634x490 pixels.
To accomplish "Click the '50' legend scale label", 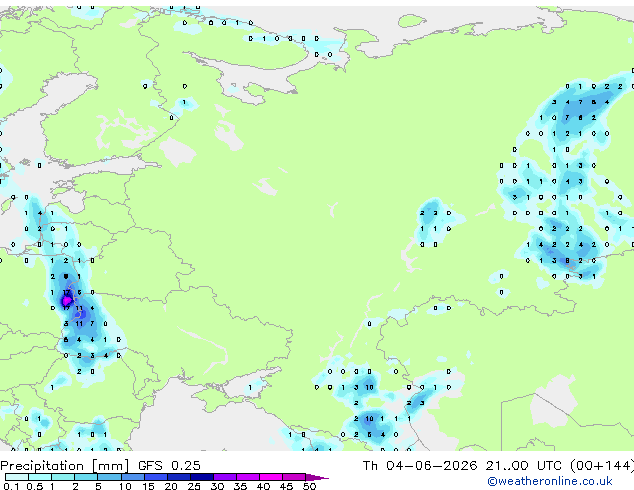I will [x=309, y=486].
